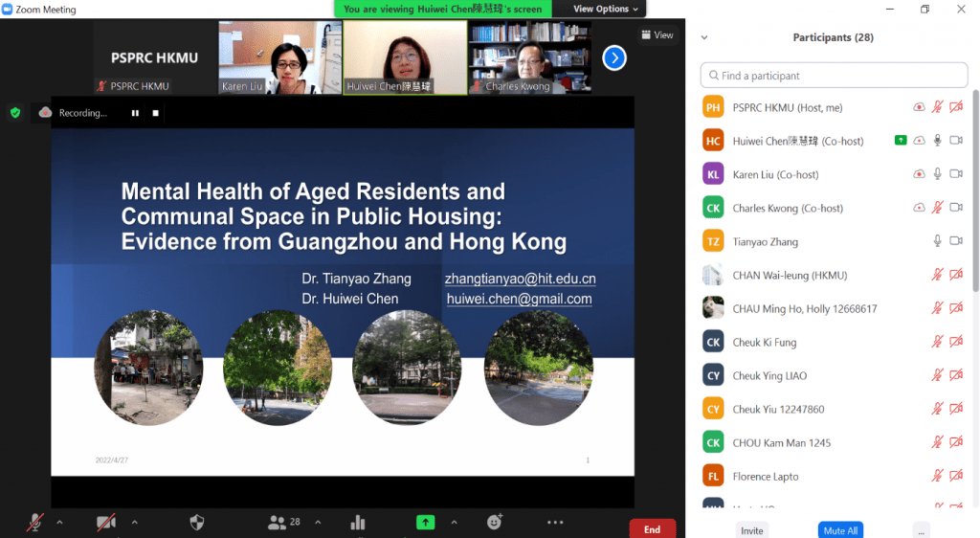Stop the recording
Screen dimensions: 980x538
pyautogui.click(x=156, y=113)
